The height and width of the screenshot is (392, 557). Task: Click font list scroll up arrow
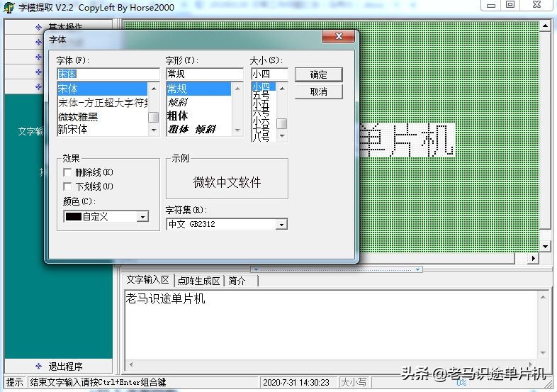pos(154,88)
